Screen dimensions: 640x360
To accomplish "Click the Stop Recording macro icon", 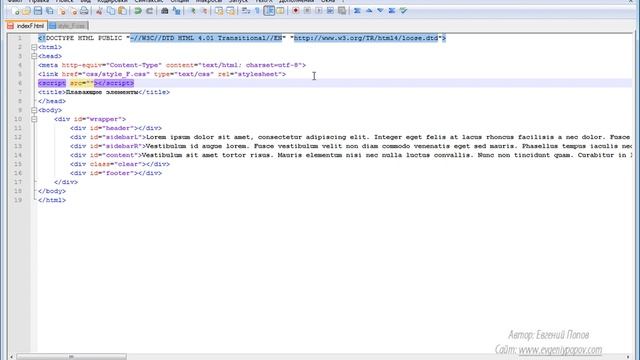I will click(x=307, y=11).
